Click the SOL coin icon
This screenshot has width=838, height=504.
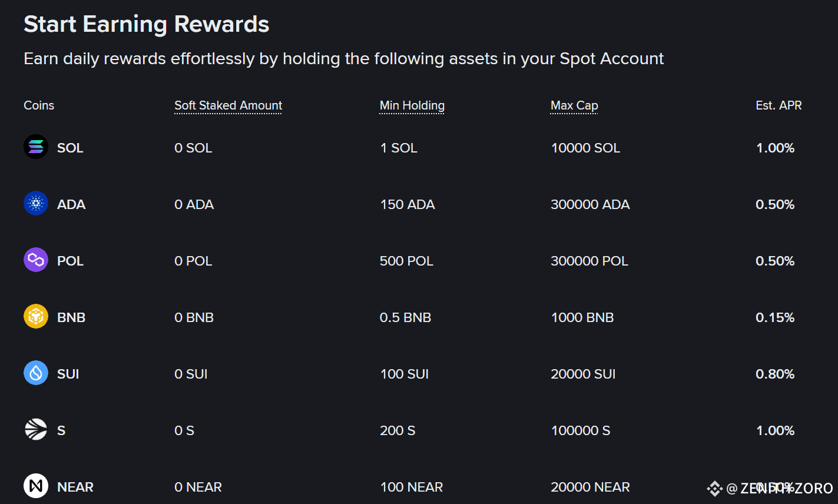click(x=36, y=147)
